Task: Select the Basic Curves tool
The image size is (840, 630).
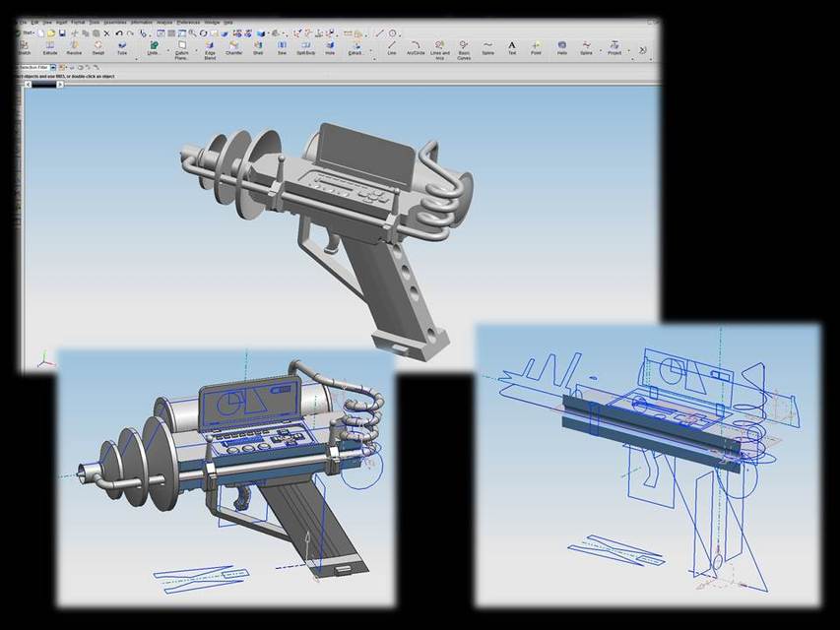Action: (x=465, y=44)
